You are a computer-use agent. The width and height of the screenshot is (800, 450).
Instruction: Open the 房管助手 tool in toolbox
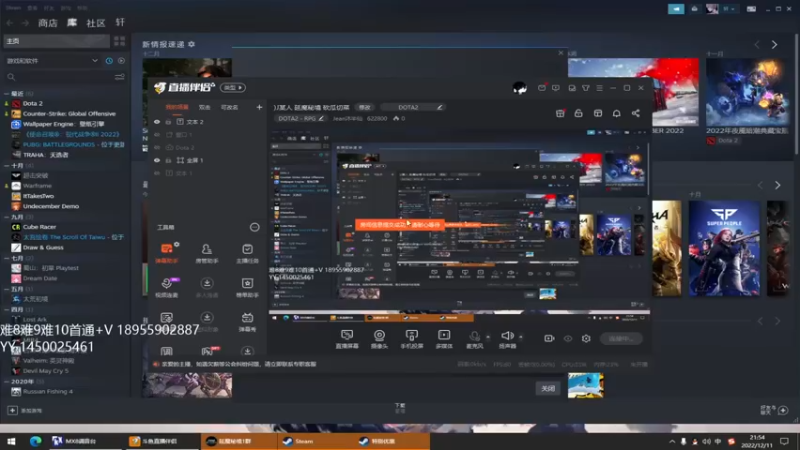click(x=207, y=253)
